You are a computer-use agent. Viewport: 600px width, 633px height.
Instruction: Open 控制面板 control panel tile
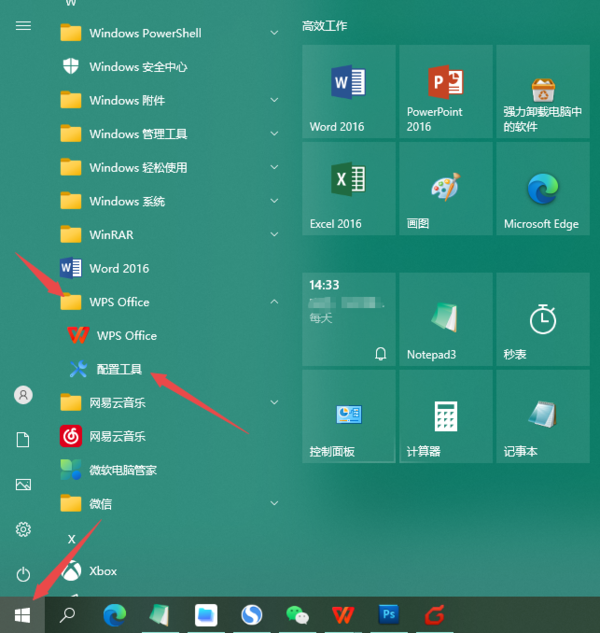[x=348, y=416]
